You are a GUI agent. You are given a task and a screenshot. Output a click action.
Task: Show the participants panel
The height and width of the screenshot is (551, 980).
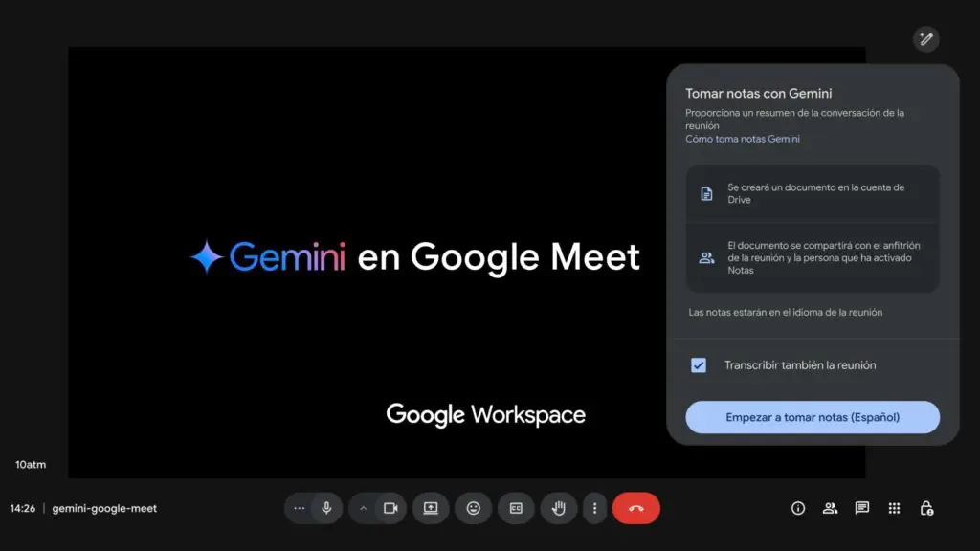point(830,508)
